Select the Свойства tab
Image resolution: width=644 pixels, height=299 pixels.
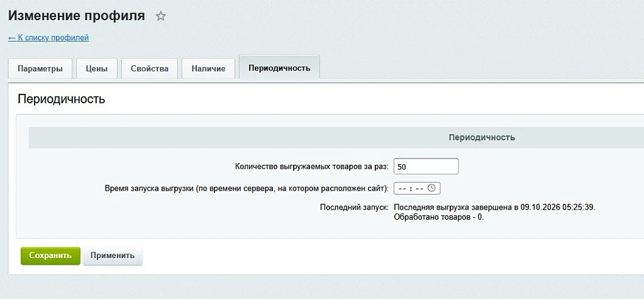point(150,69)
